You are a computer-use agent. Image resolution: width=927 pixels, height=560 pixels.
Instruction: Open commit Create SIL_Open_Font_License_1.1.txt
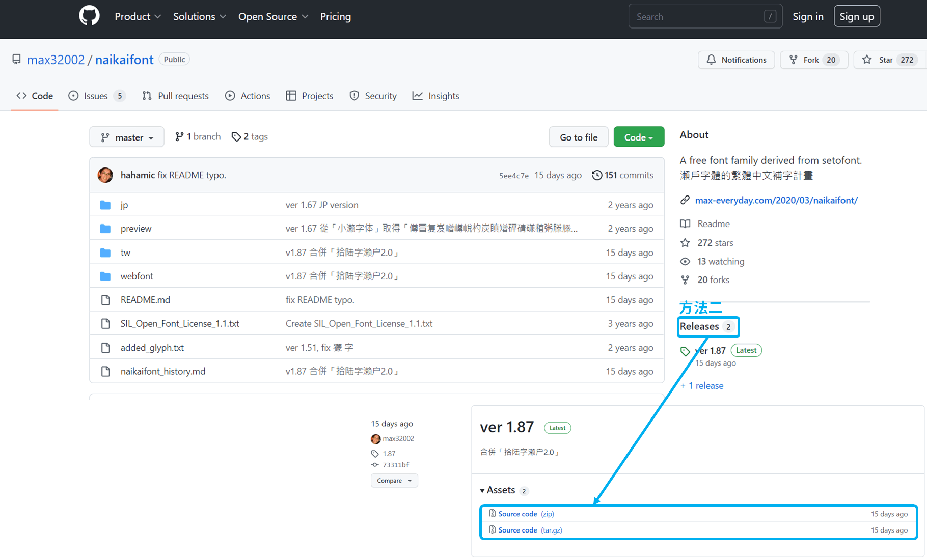(x=359, y=323)
